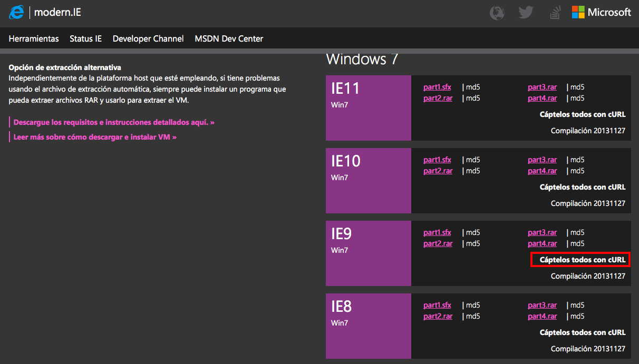Open md5 next to IE10 part3.rar

[x=577, y=160]
